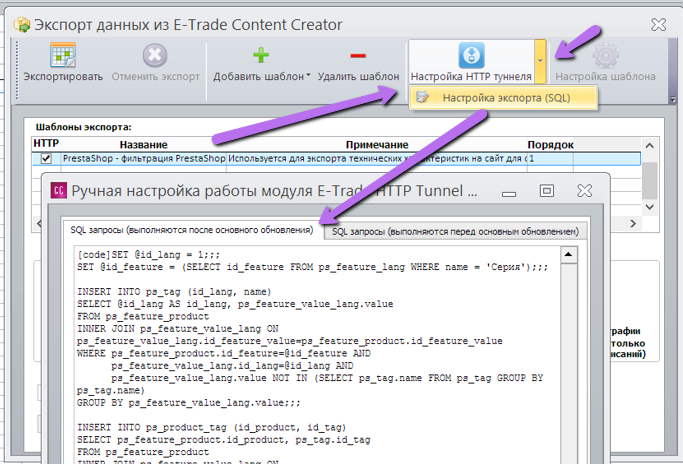Screen dimensions: 683x464
Task: Close the Экспорт данных E-Trade window
Action: coord(659,24)
